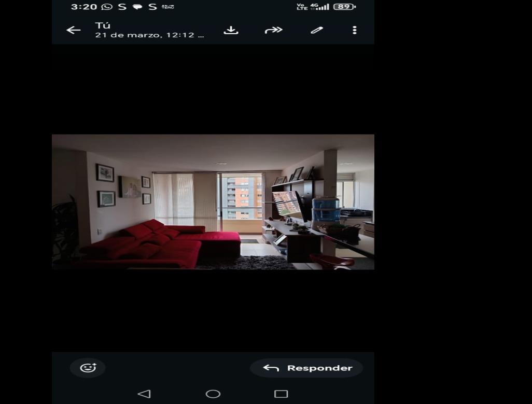Screen dimensions: 532x404
Task: Tap the Android home circle button
Action: click(x=213, y=394)
